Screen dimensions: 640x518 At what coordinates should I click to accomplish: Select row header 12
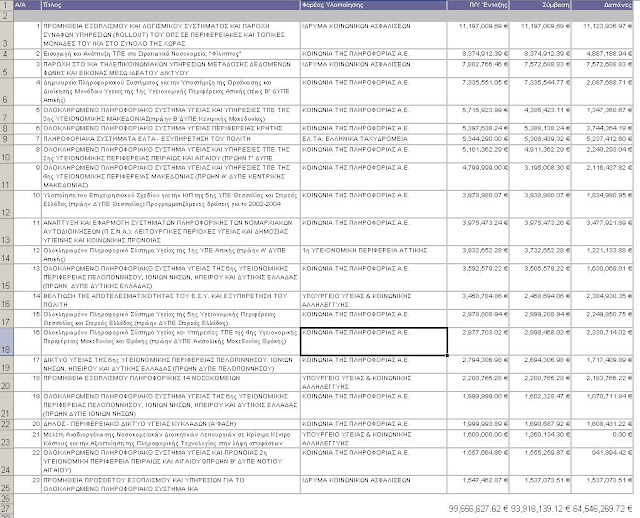7,204
